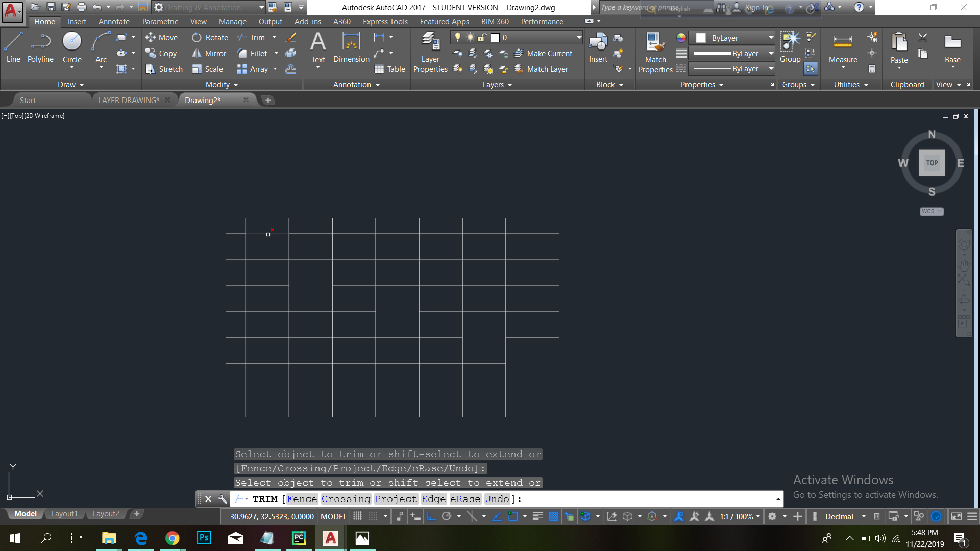Toggle grid display in status bar
Screen dimensions: 980x551
point(358,516)
